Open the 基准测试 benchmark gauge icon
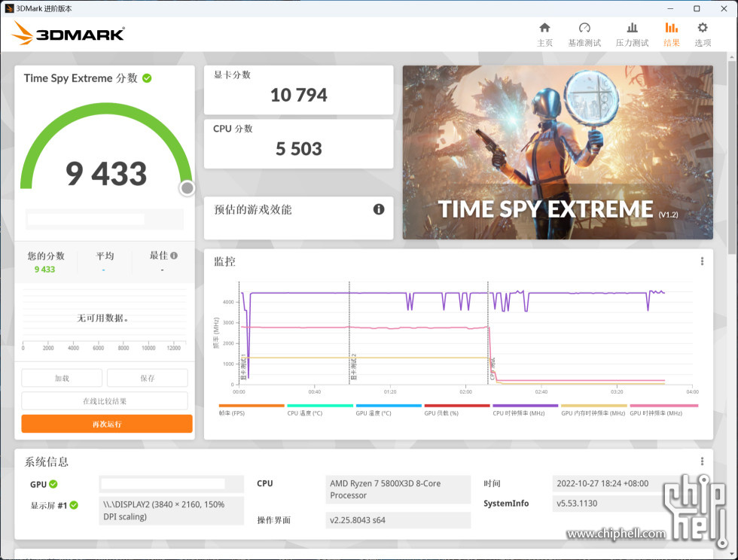The height and width of the screenshot is (560, 738). coord(584,29)
